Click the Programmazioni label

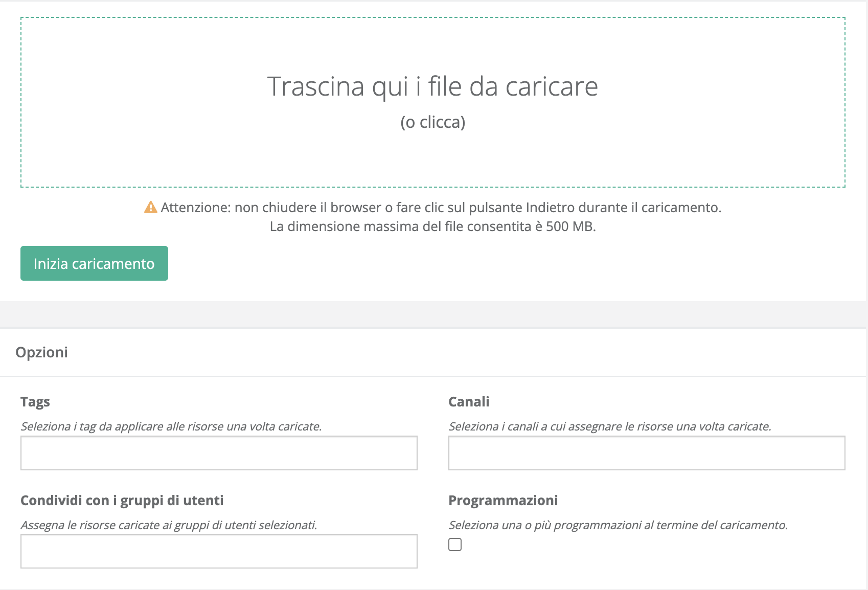[x=503, y=500]
